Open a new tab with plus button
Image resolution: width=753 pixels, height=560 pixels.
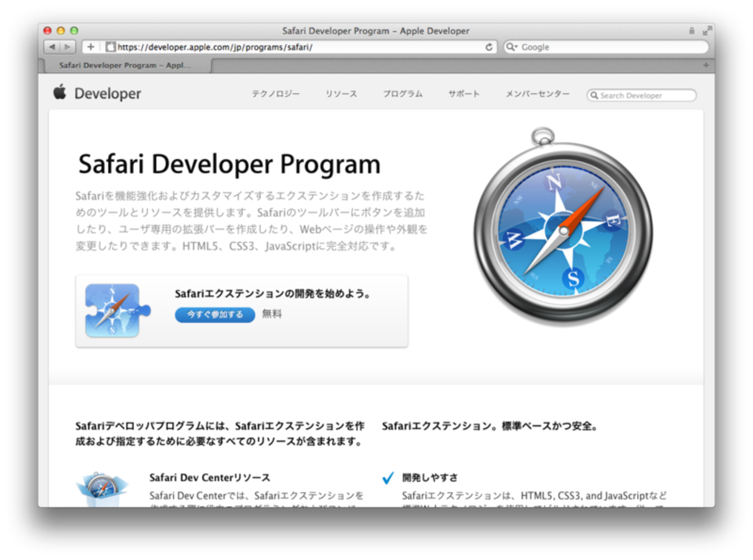(706, 65)
